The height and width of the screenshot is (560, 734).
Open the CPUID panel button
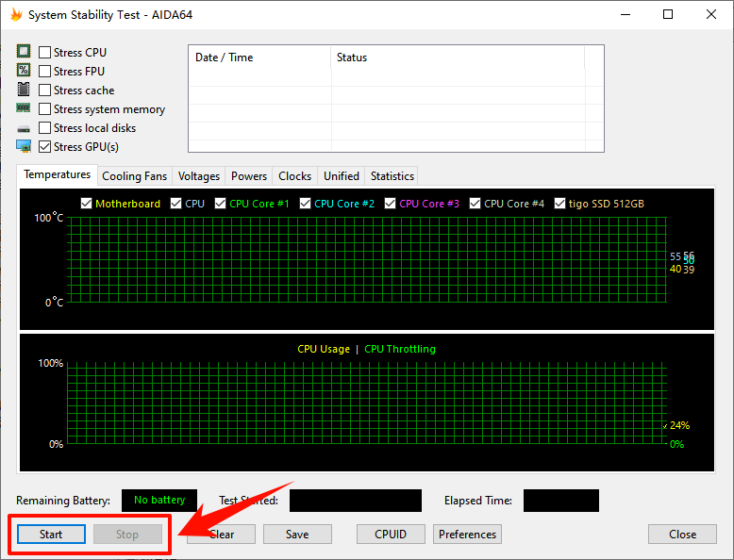click(391, 535)
